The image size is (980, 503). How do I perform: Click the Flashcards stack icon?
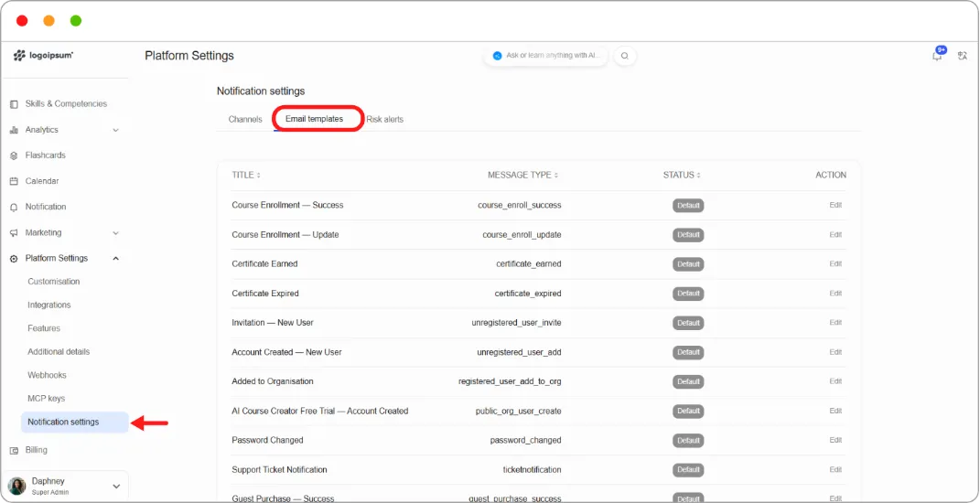[x=14, y=155]
